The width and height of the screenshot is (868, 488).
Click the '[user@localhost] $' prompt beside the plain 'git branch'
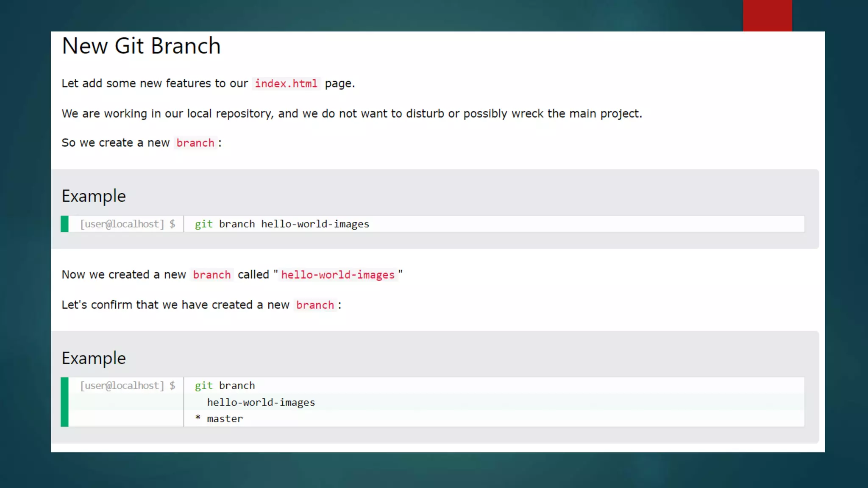[x=128, y=385]
